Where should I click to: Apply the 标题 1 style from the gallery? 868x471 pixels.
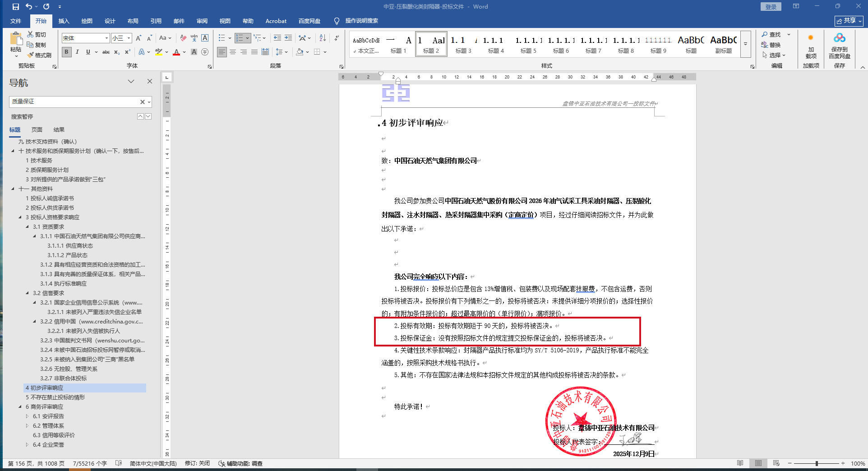pos(398,44)
